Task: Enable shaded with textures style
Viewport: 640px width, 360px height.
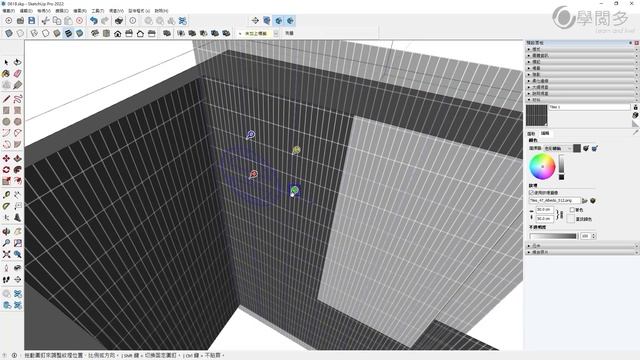Action: pyautogui.click(x=68, y=33)
